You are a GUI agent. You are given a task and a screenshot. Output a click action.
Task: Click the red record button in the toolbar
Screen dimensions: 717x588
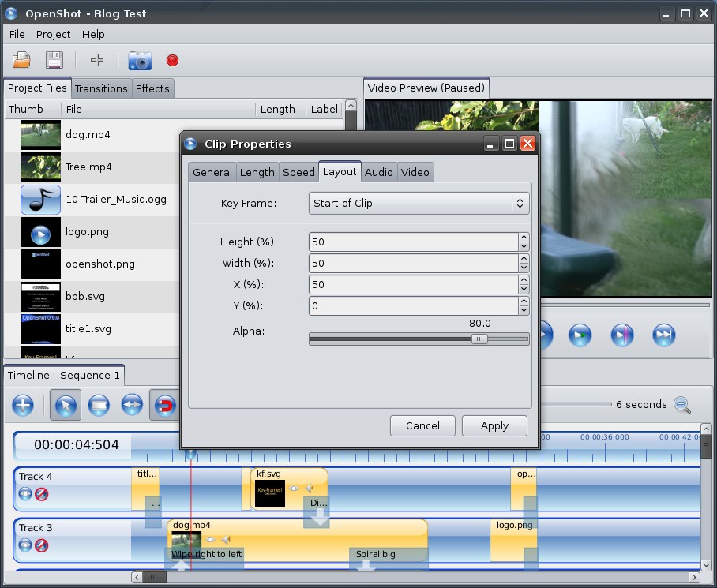[172, 61]
